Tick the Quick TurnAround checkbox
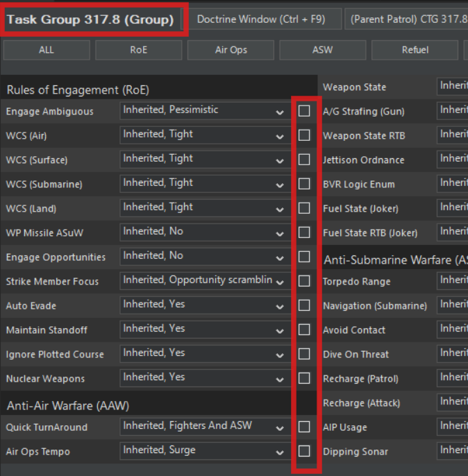The height and width of the screenshot is (476, 468). (x=304, y=427)
